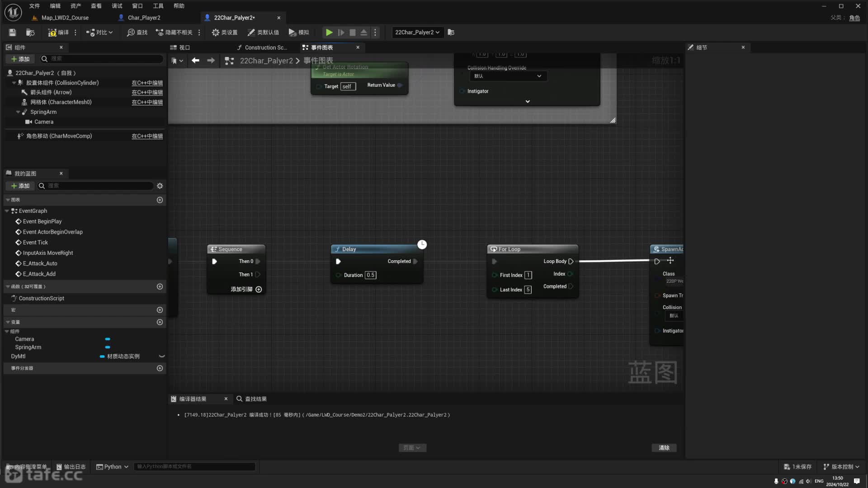Screen dimensions: 868x488
Task: Open the File (文件) menu
Action: point(34,6)
